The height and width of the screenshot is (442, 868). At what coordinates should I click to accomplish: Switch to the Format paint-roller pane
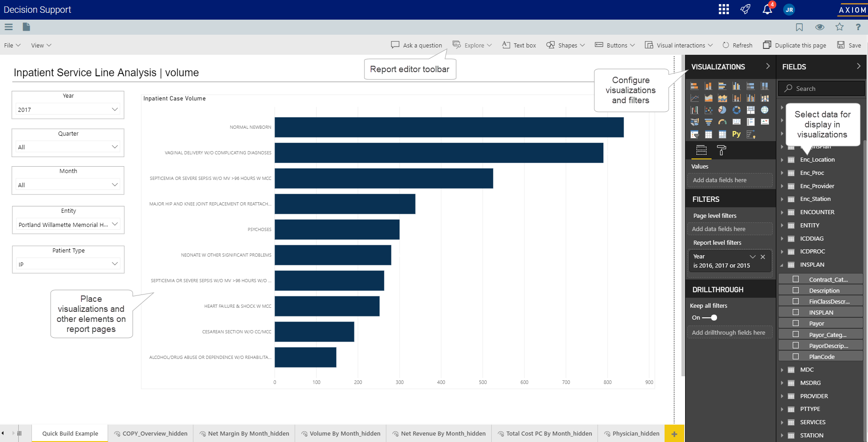[x=721, y=150]
